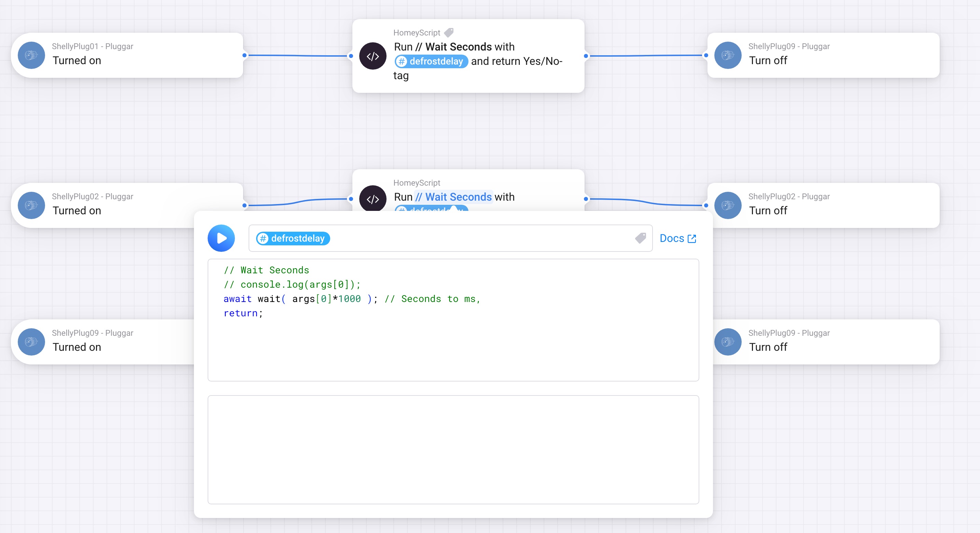Click the blue play button to run the script

tap(221, 239)
